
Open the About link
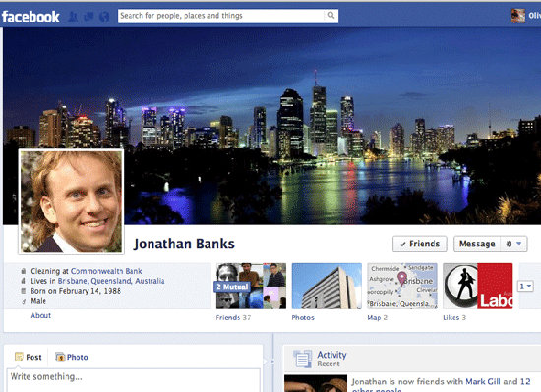coord(40,315)
